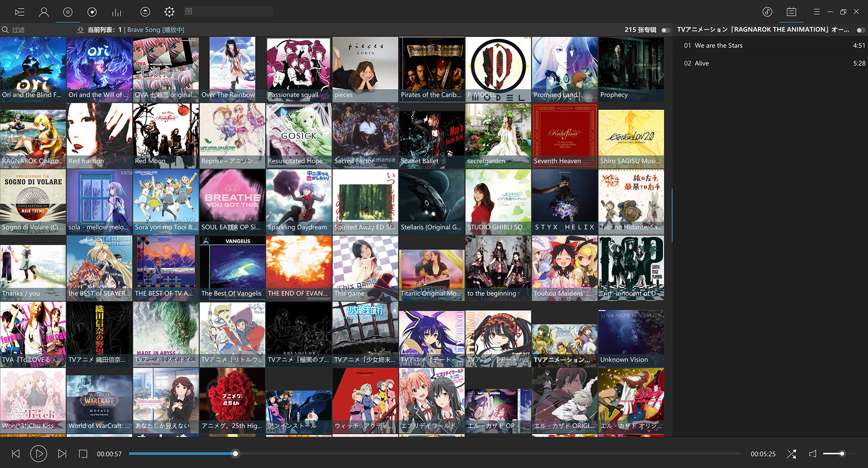Click the top toolbar text field
This screenshot has height=468, width=868.
coord(229,11)
